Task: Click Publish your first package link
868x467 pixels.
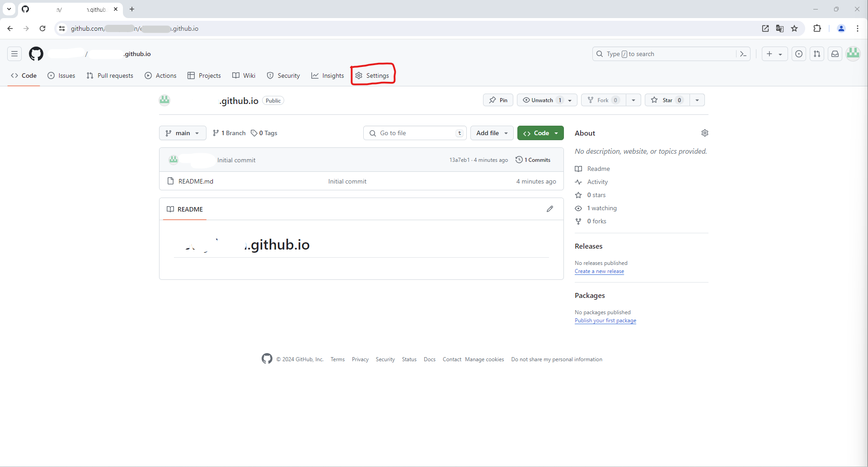Action: coord(605,321)
